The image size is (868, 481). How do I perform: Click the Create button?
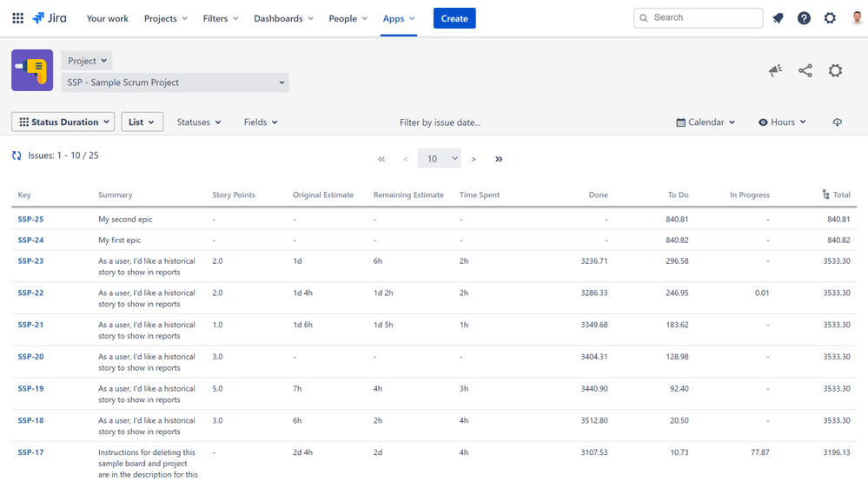pos(454,18)
